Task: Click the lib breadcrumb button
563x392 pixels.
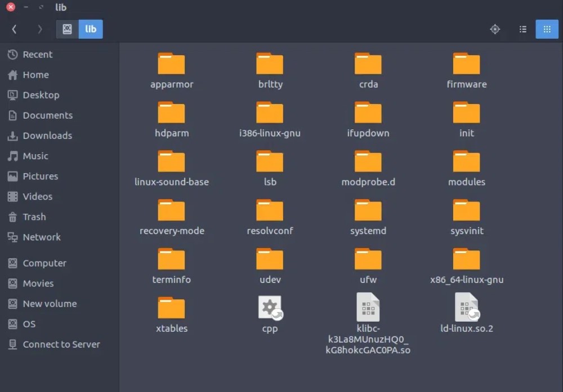Action: [x=90, y=29]
